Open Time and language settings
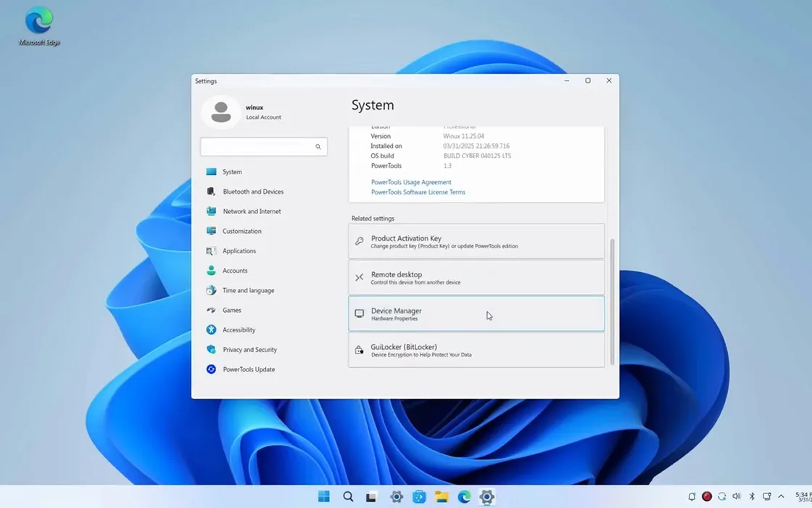 [248, 290]
